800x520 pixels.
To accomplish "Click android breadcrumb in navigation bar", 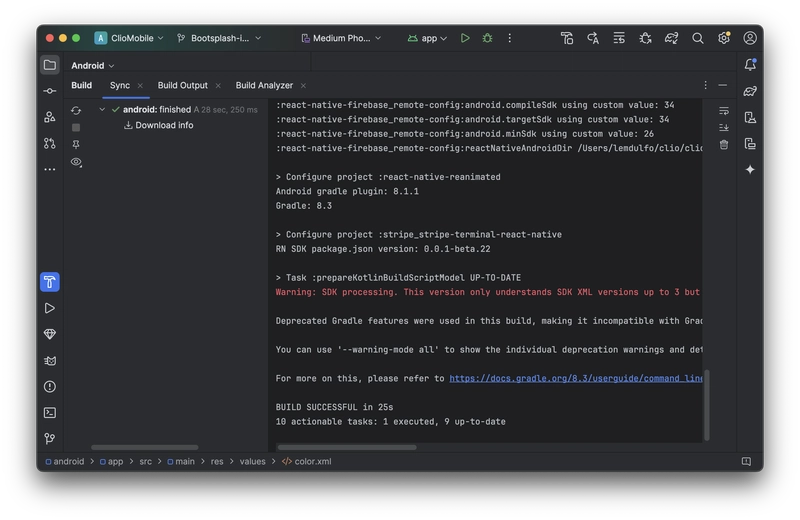I will coord(65,461).
